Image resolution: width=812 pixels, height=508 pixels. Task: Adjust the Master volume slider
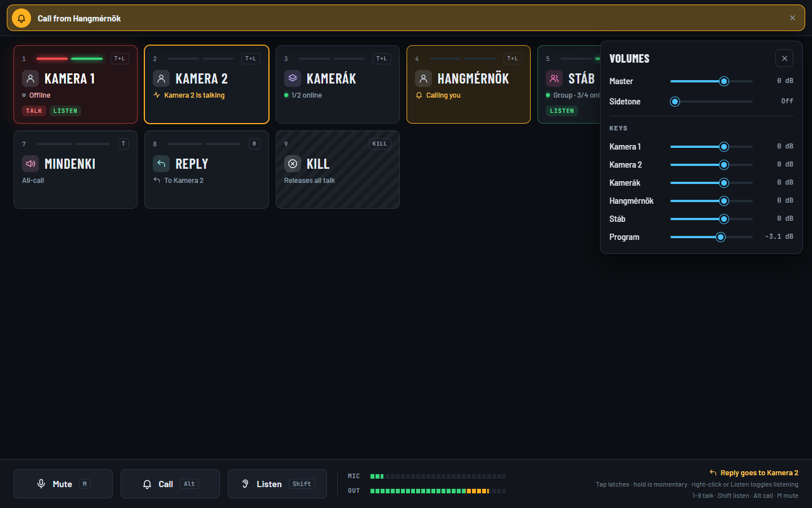[x=712, y=81]
